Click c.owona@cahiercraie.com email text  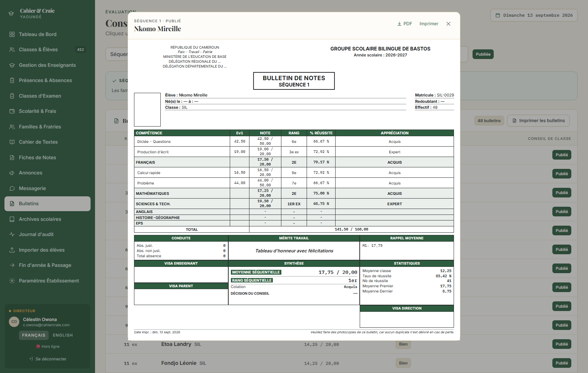coord(46,325)
